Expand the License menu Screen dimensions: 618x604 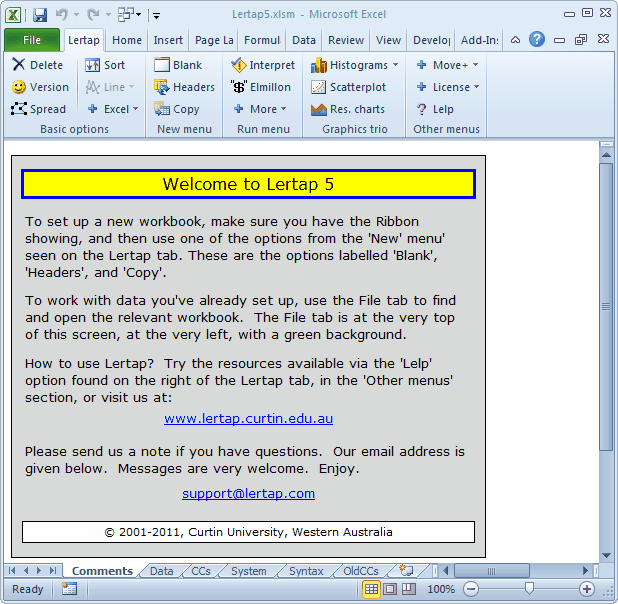(x=477, y=87)
